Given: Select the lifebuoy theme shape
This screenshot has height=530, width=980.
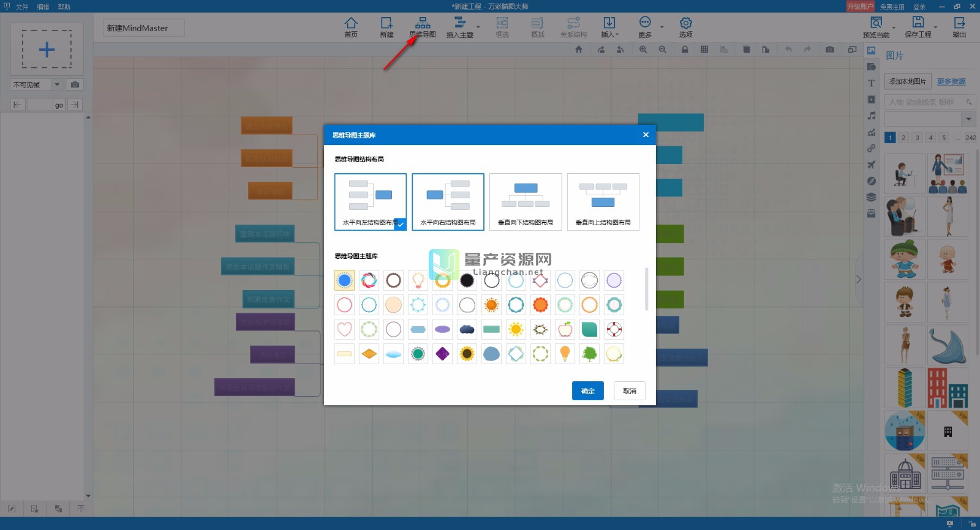Looking at the screenshot, I should tap(614, 329).
